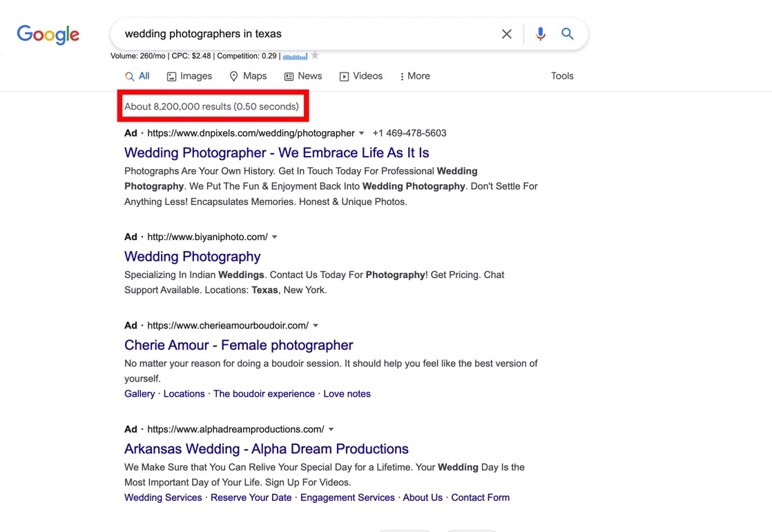
Task: Click the https://www.cherieamourboudoir.com/ URL text
Action: coord(228,326)
